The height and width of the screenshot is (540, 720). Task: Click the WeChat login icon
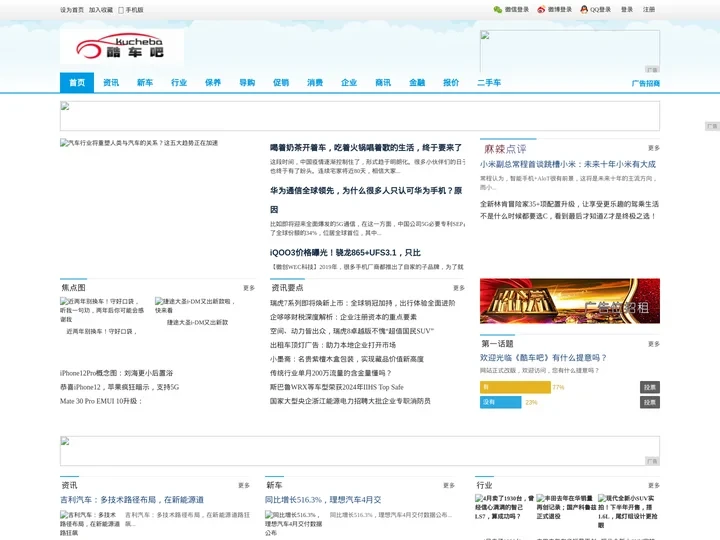(498, 10)
